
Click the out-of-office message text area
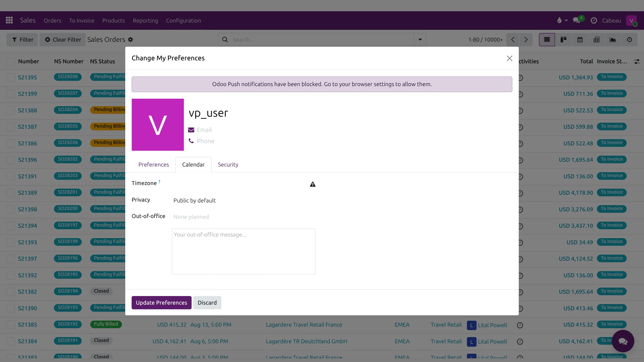244,252
